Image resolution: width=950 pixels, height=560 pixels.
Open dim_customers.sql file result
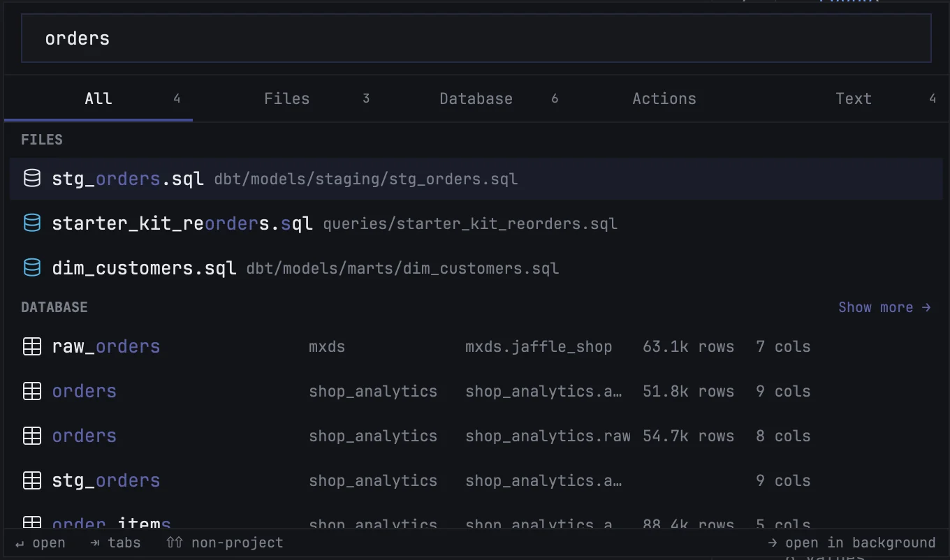tap(476, 268)
